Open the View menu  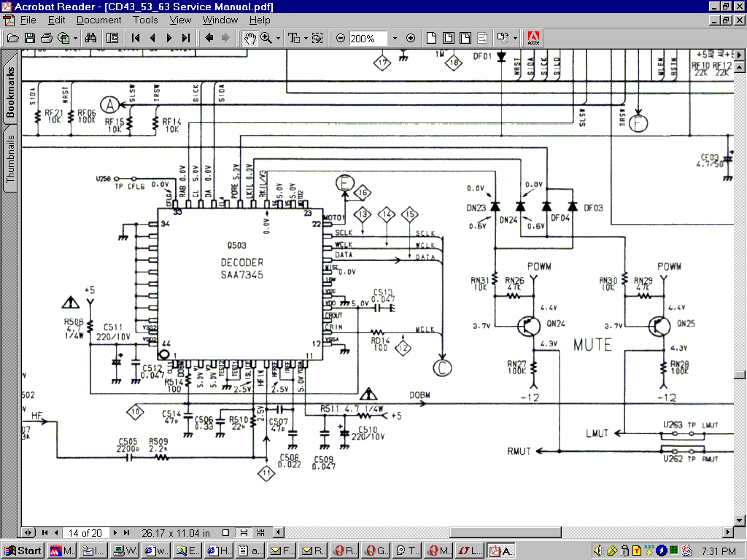pyautogui.click(x=181, y=20)
